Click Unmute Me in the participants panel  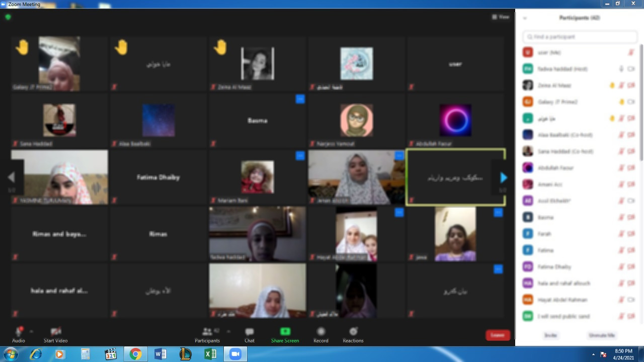pos(601,335)
